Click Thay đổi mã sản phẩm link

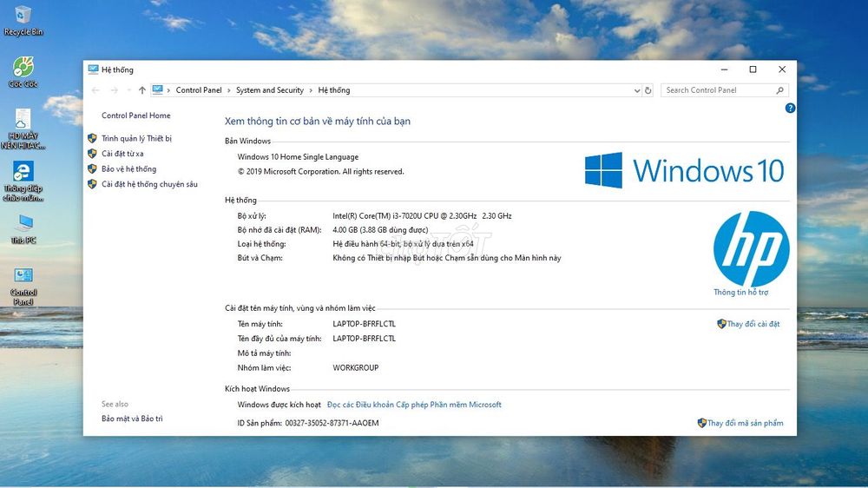coord(745,423)
